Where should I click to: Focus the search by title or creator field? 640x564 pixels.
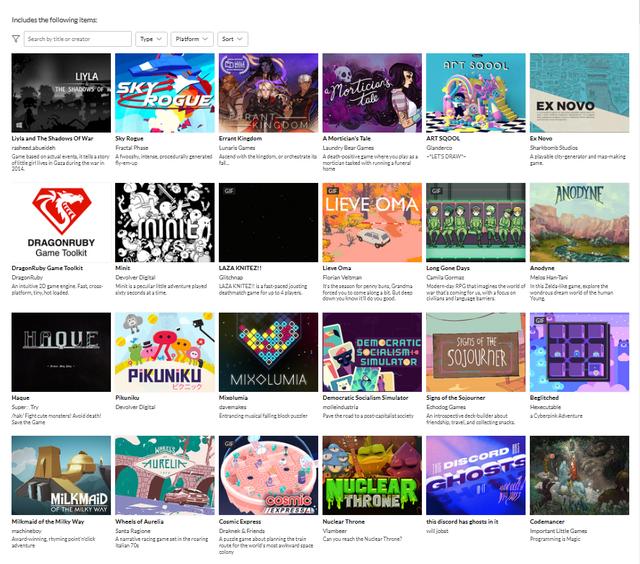click(77, 39)
